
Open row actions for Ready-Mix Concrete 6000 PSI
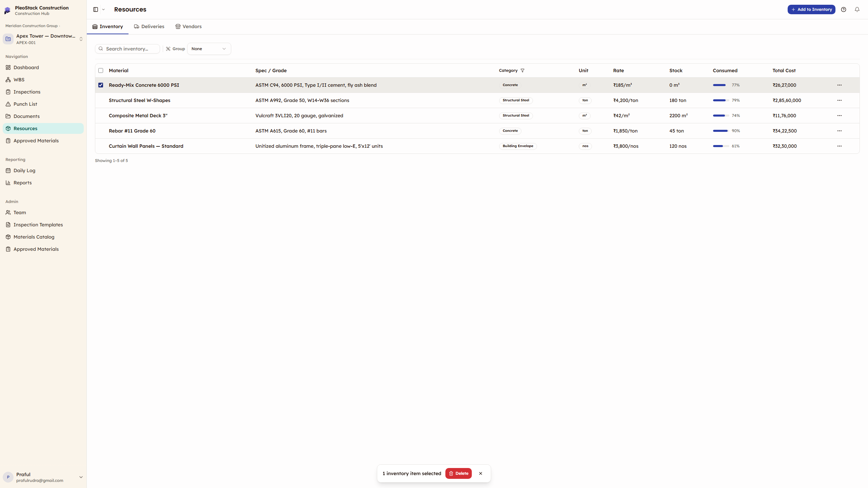(x=840, y=85)
